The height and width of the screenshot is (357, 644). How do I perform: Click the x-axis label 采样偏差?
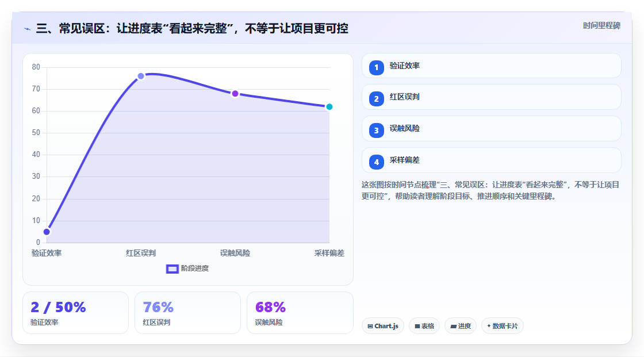pyautogui.click(x=329, y=253)
